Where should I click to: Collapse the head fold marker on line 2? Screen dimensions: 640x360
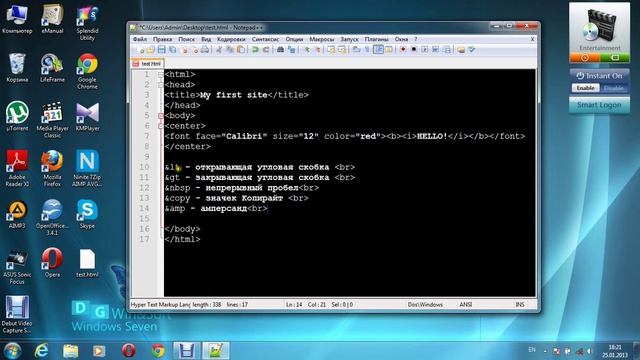click(x=160, y=85)
